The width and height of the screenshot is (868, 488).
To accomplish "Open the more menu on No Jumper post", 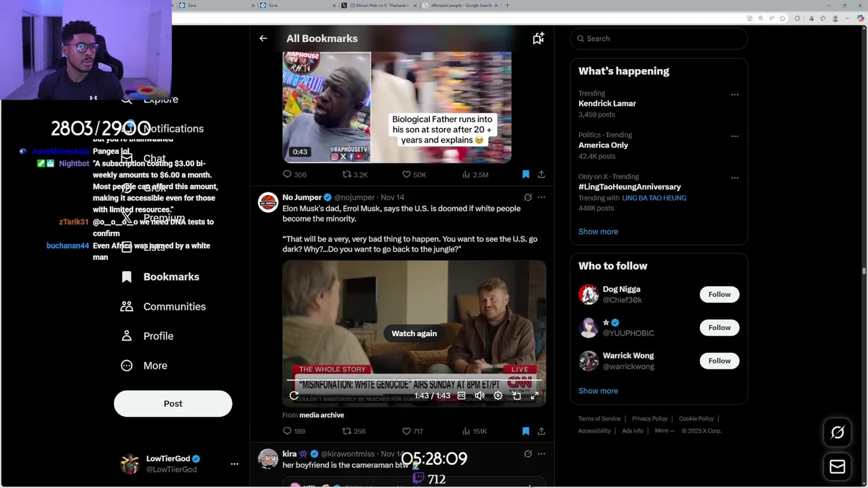I will click(x=541, y=197).
